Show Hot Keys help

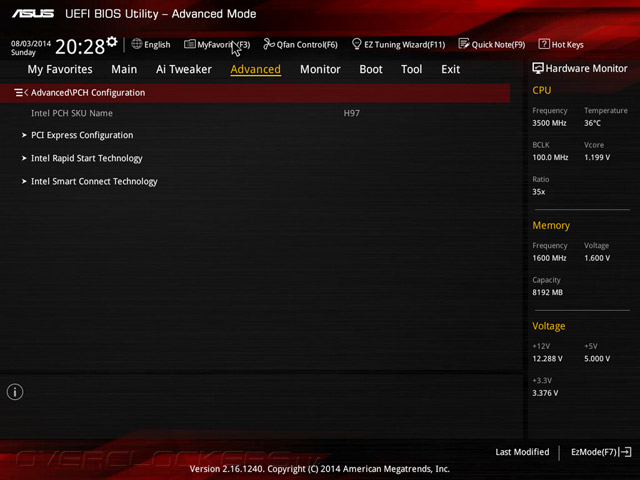coord(568,44)
